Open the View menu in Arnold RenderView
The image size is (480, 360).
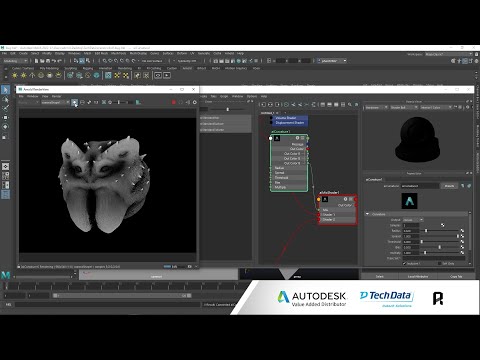pyautogui.click(x=45, y=96)
